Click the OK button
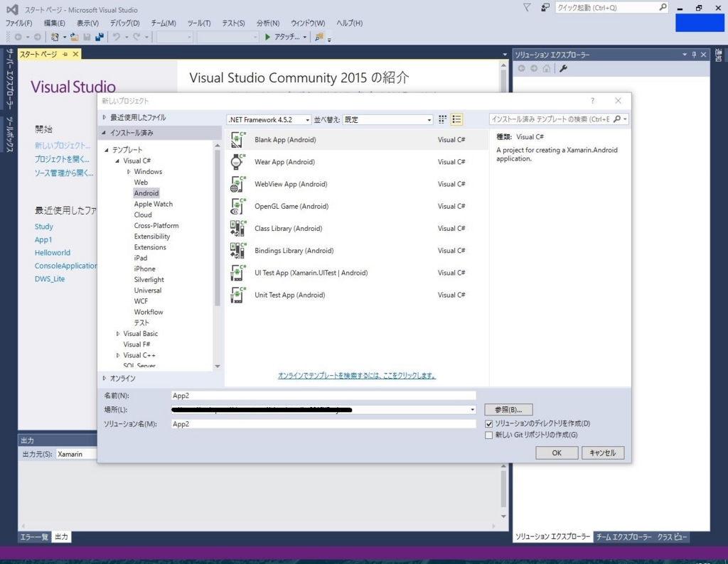The height and width of the screenshot is (564, 728). tap(557, 453)
